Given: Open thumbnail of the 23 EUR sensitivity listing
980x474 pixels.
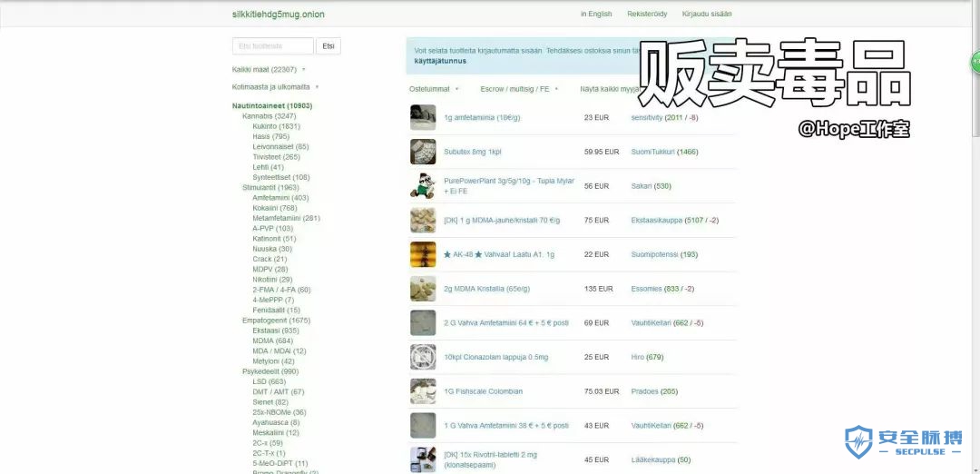Looking at the screenshot, I should pos(423,117).
